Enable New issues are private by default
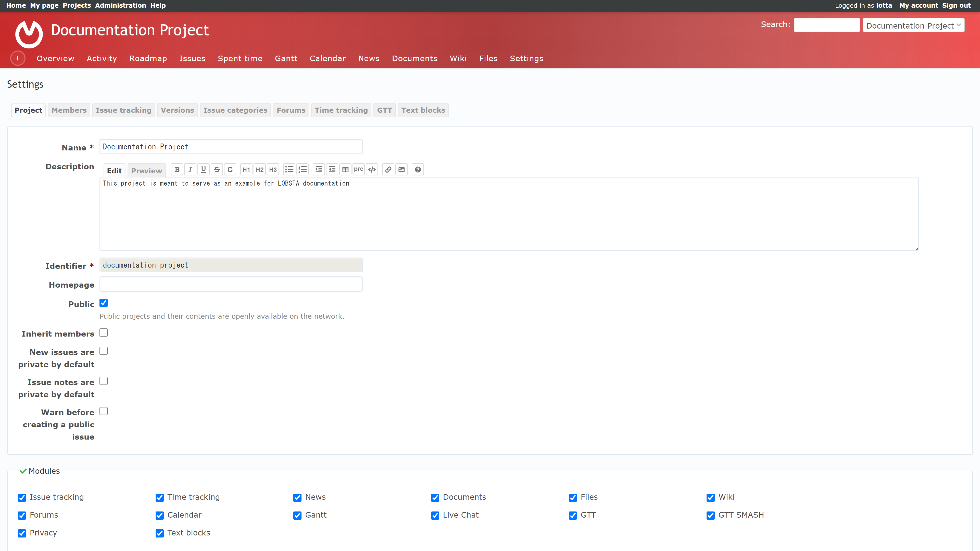980x551 pixels. point(104,351)
